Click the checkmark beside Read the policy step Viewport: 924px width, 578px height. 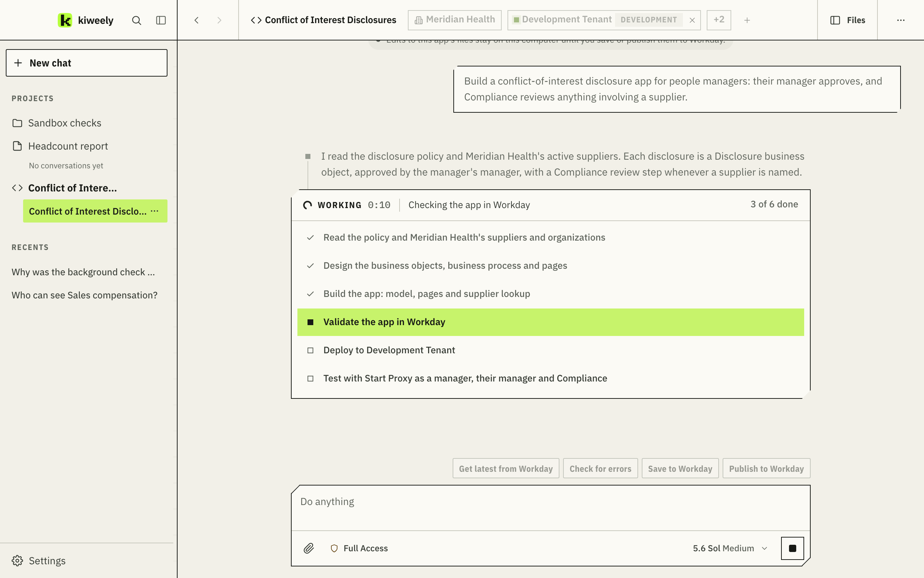pos(310,238)
